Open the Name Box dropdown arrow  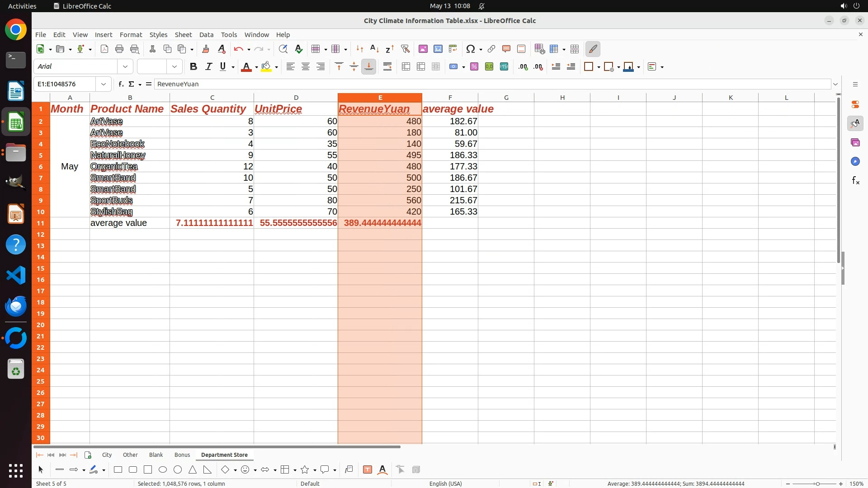[x=104, y=84]
